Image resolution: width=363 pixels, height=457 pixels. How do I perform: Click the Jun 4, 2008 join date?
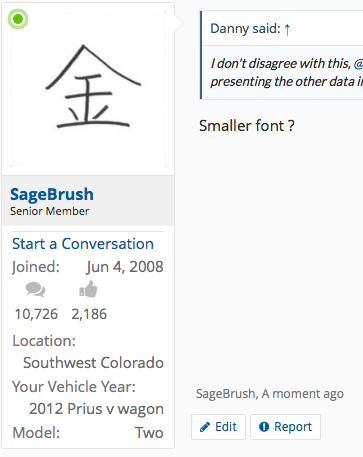pyautogui.click(x=125, y=267)
